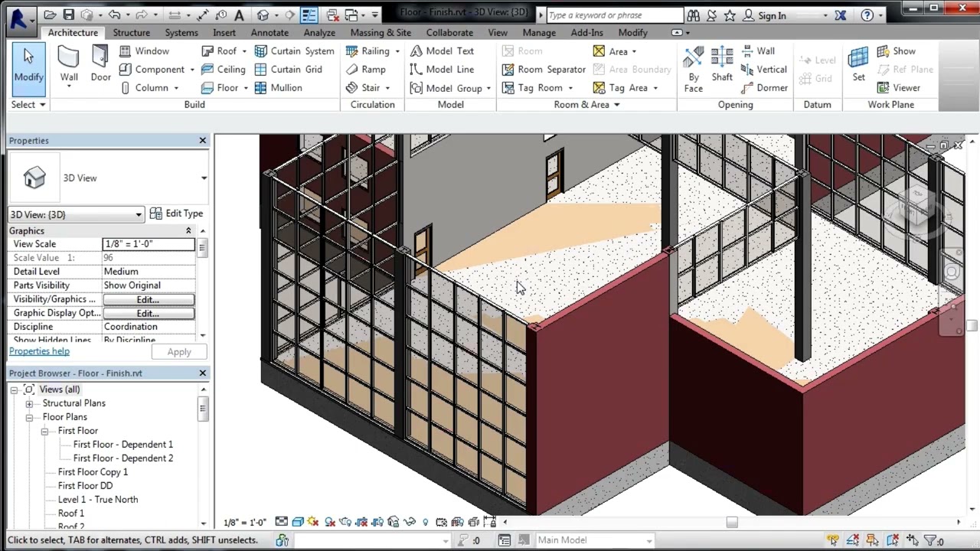Toggle Select Links in status bar

click(x=833, y=540)
